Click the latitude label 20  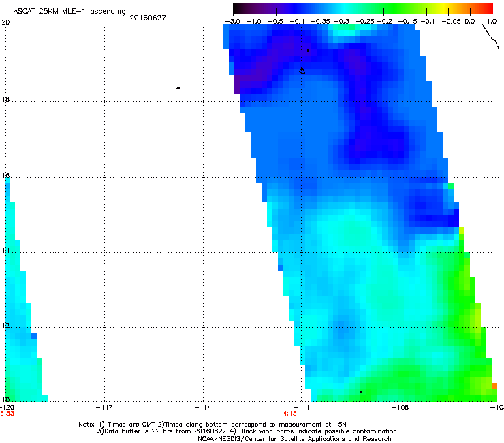[5, 22]
